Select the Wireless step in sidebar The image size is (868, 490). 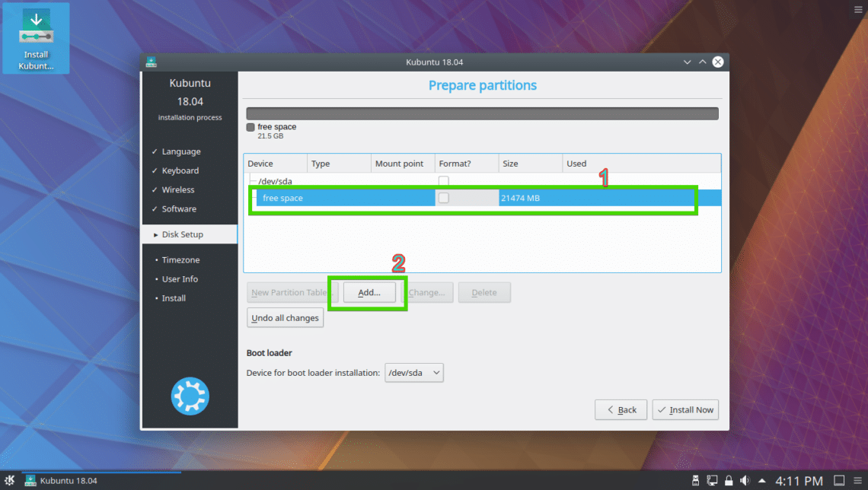[177, 189]
